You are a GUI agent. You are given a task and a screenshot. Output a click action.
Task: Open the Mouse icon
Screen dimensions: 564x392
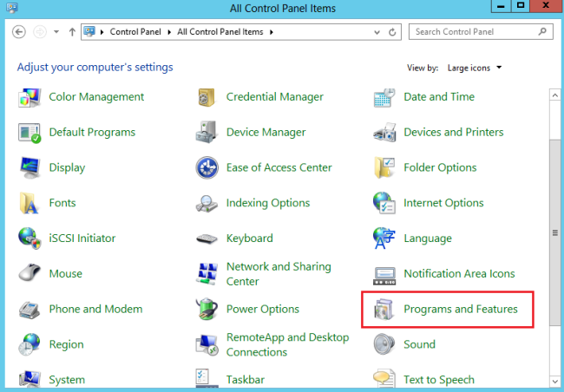tap(30, 274)
